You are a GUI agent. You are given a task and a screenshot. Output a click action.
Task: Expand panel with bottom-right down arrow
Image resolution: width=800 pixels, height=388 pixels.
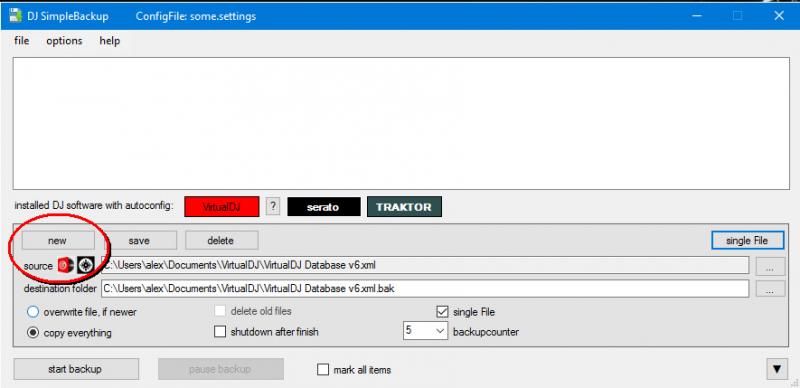(777, 369)
